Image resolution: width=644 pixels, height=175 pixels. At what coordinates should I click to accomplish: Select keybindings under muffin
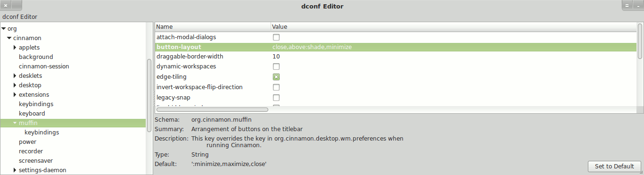pos(41,133)
